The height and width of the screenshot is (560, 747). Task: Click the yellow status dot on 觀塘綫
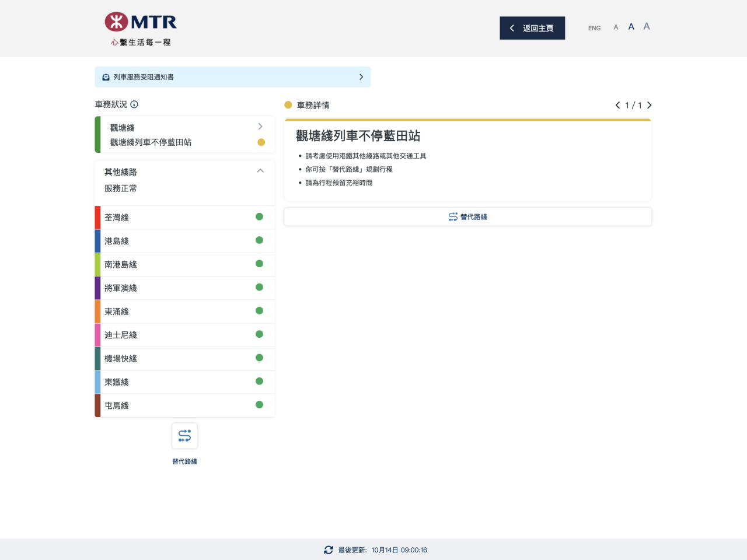coord(261,142)
